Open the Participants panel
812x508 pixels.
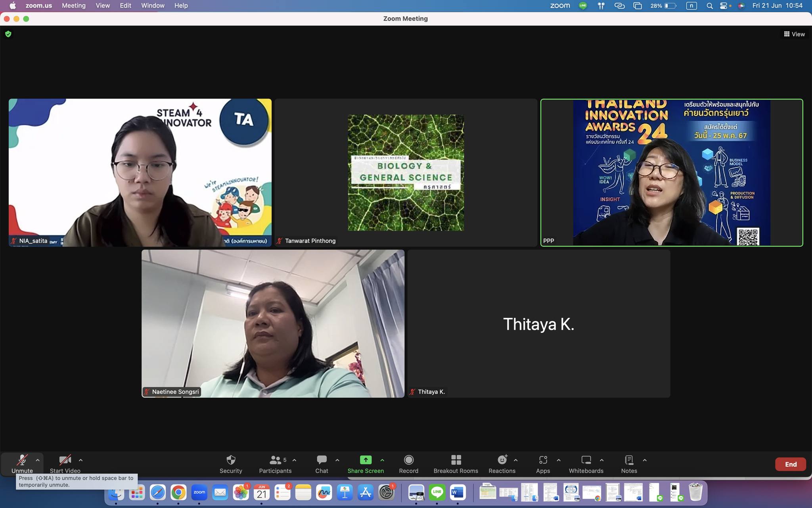coord(275,460)
